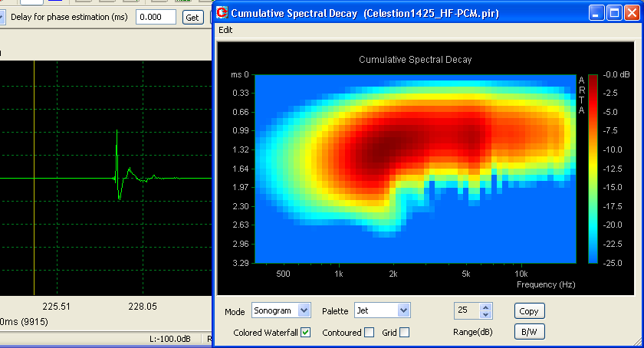Screen dimensions: 644x348
Task: Increase range with stepper up arrow
Action: coord(485,307)
